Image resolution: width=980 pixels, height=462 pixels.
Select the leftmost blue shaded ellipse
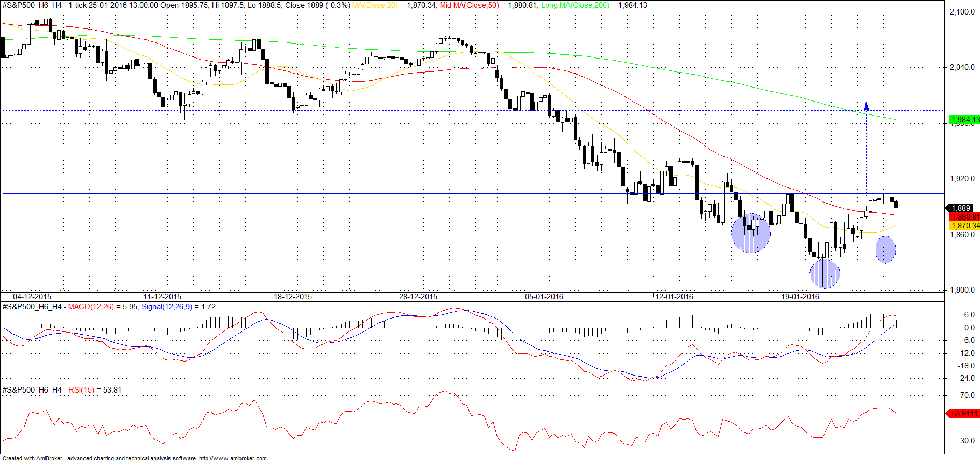(750, 233)
